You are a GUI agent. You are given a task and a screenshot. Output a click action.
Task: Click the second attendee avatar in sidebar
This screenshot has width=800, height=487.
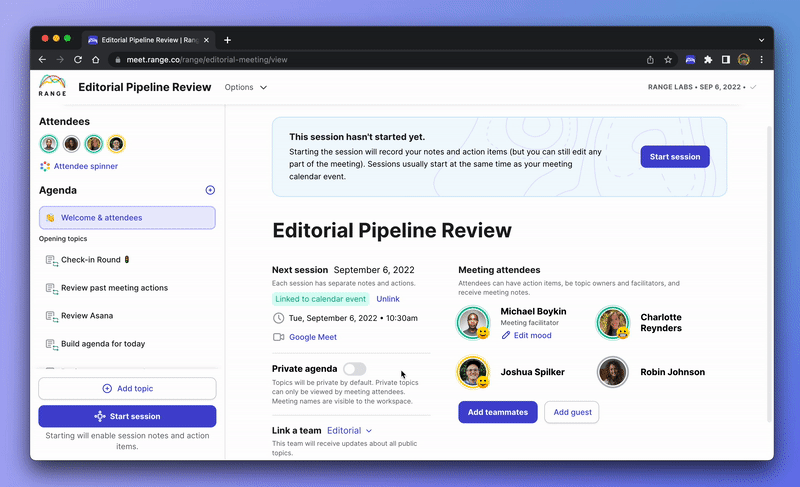click(71, 144)
